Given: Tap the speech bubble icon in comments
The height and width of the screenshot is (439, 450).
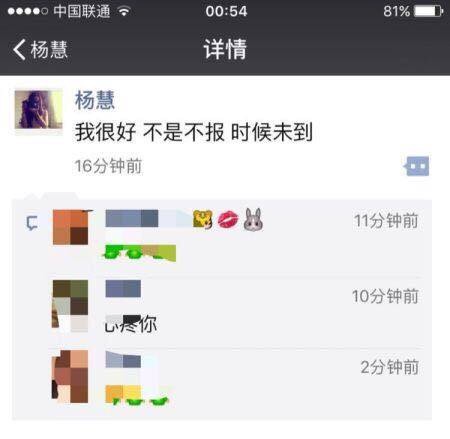Looking at the screenshot, I should point(32,223).
